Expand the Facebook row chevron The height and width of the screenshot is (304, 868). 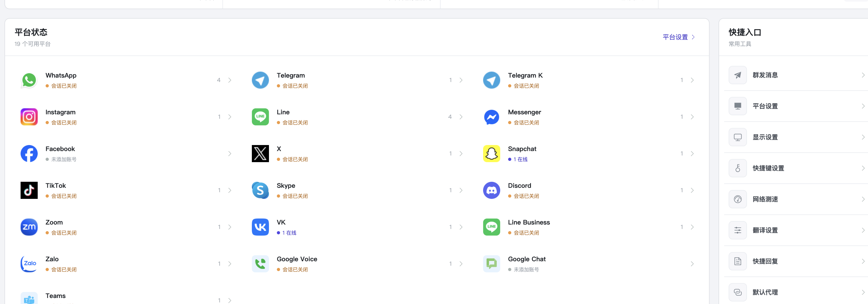point(230,154)
